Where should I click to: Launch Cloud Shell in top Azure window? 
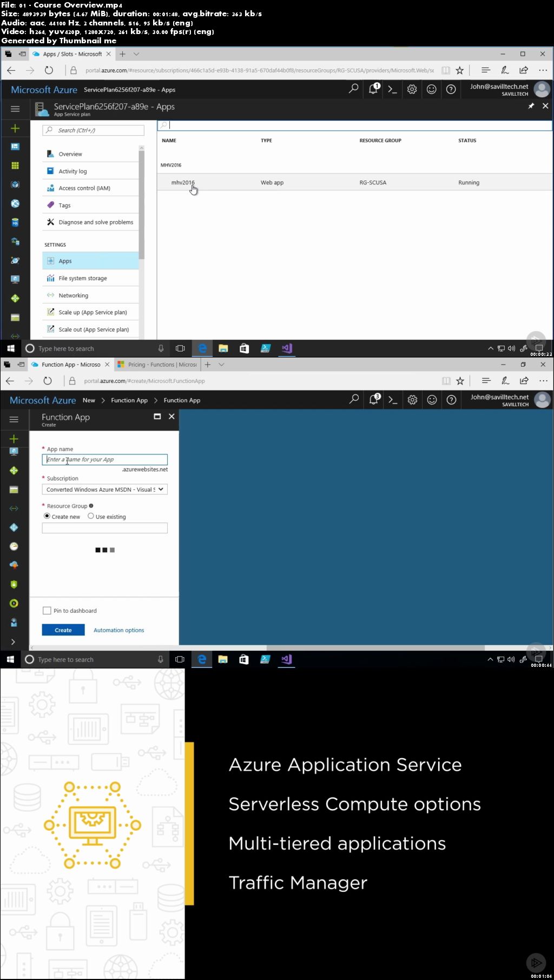tap(393, 89)
